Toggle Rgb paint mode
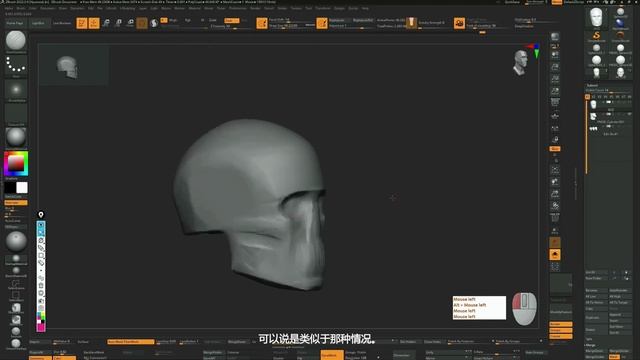Viewport: 640px width, 360px height. (188, 20)
